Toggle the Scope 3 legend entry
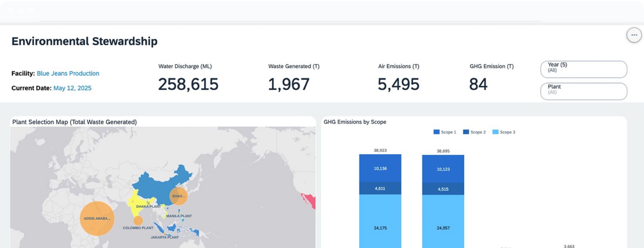 (504, 132)
